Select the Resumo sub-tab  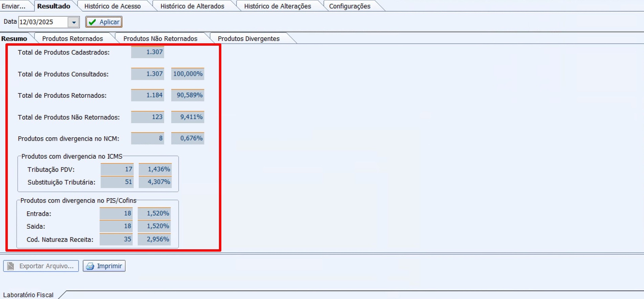click(x=14, y=39)
